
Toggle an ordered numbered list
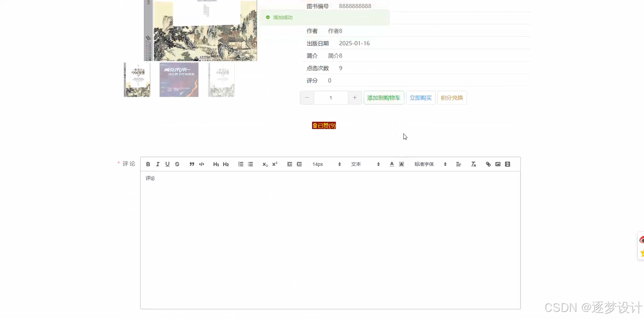click(x=241, y=164)
